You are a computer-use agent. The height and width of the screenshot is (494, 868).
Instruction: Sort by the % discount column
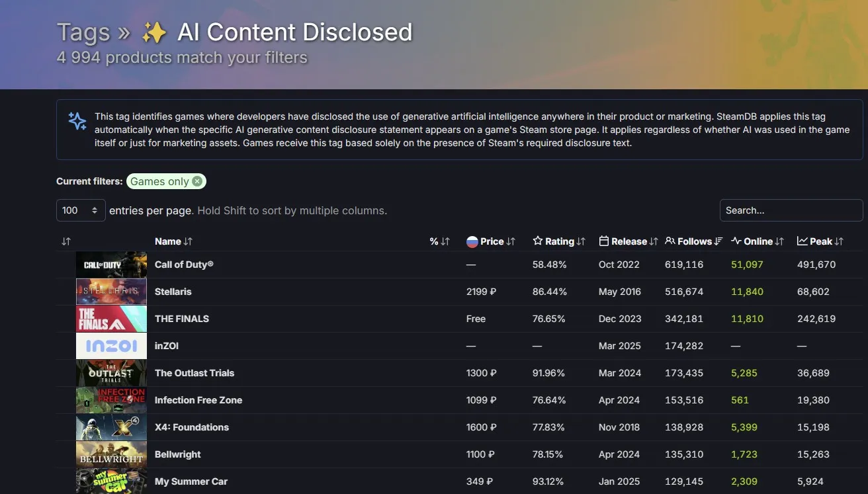(439, 241)
